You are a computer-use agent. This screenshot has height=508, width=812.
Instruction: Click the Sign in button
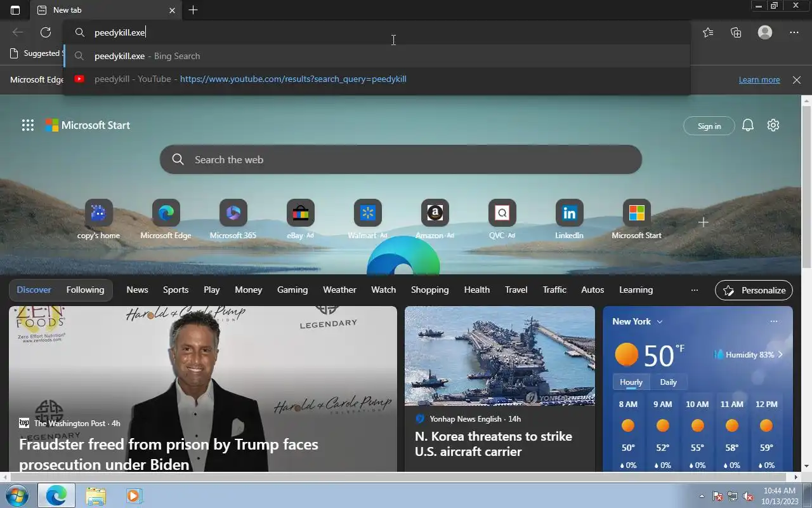(x=709, y=126)
